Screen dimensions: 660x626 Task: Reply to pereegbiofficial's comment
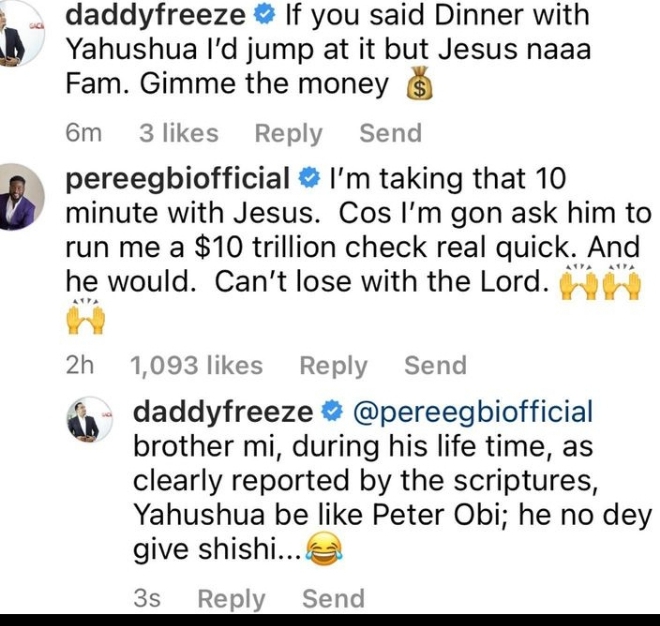[334, 366]
